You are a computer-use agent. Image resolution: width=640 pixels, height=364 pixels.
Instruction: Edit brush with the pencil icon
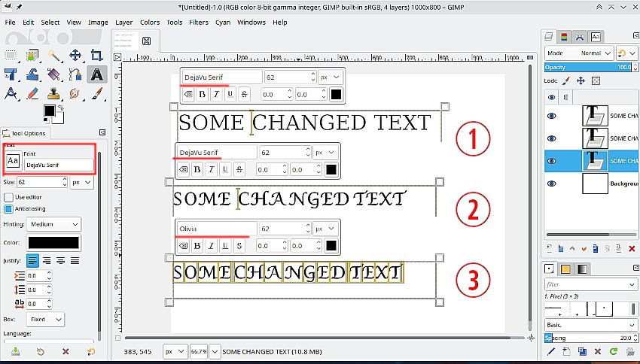pos(550,351)
